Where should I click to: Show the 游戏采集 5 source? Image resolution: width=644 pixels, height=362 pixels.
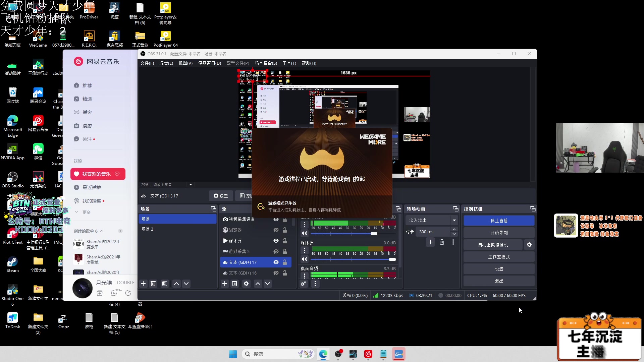[276, 251]
